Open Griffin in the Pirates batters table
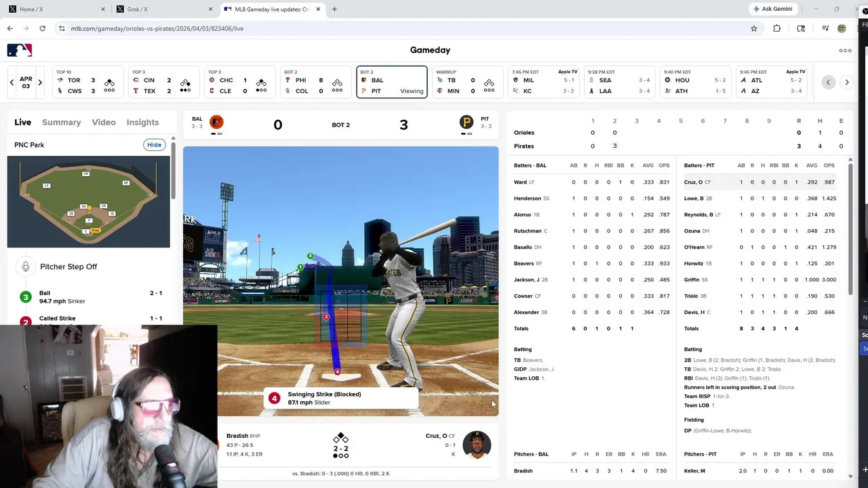Screen dimensions: 868x488 pyautogui.click(x=692, y=280)
